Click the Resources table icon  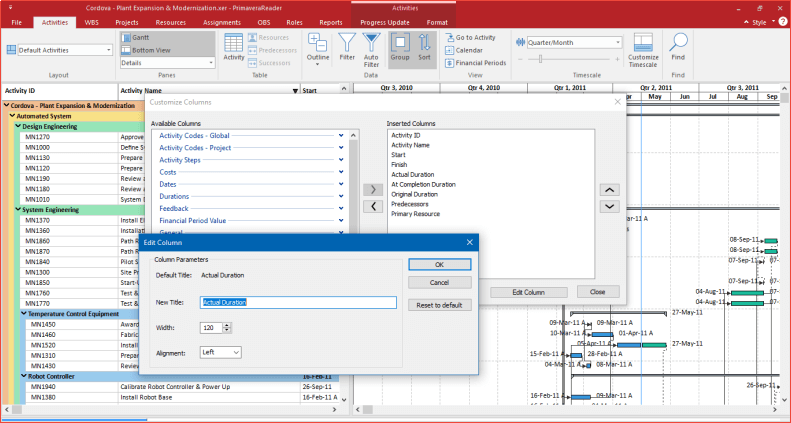[x=268, y=37]
